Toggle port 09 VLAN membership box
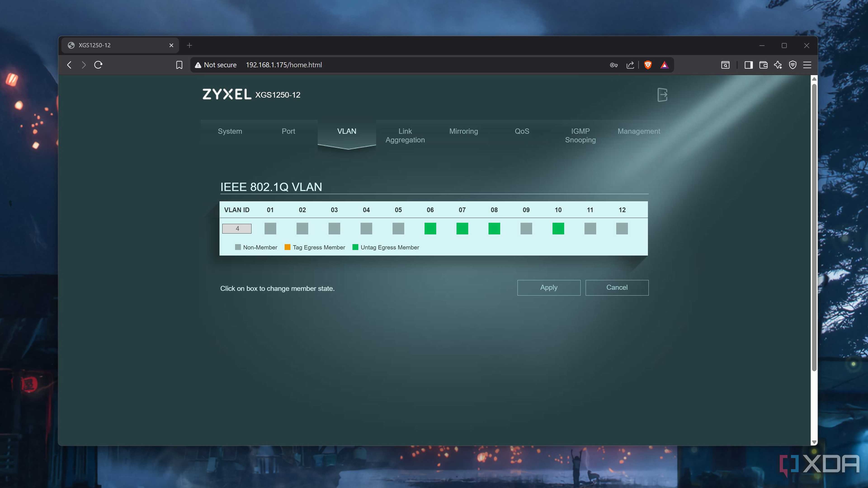Image resolution: width=868 pixels, height=488 pixels. tap(526, 228)
